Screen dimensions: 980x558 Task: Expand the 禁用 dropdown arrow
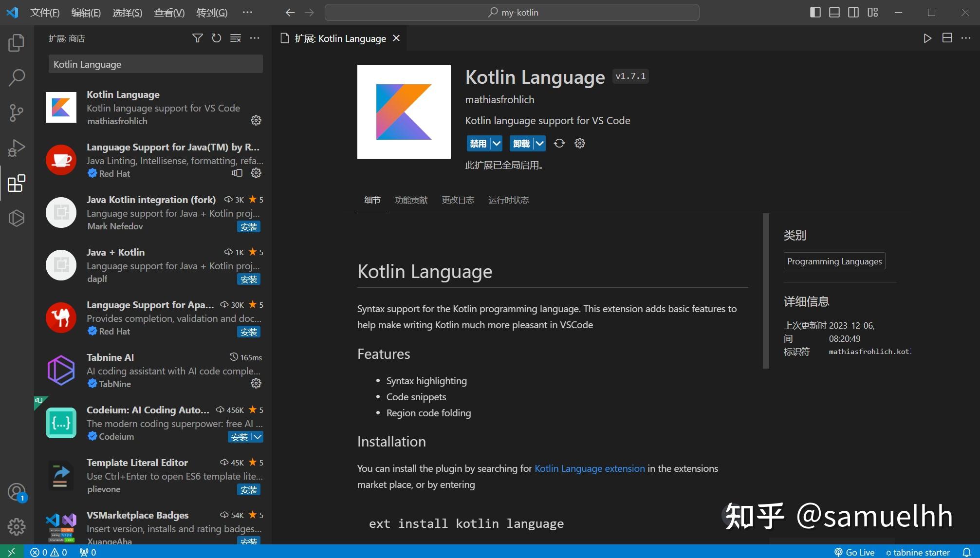[x=496, y=143]
